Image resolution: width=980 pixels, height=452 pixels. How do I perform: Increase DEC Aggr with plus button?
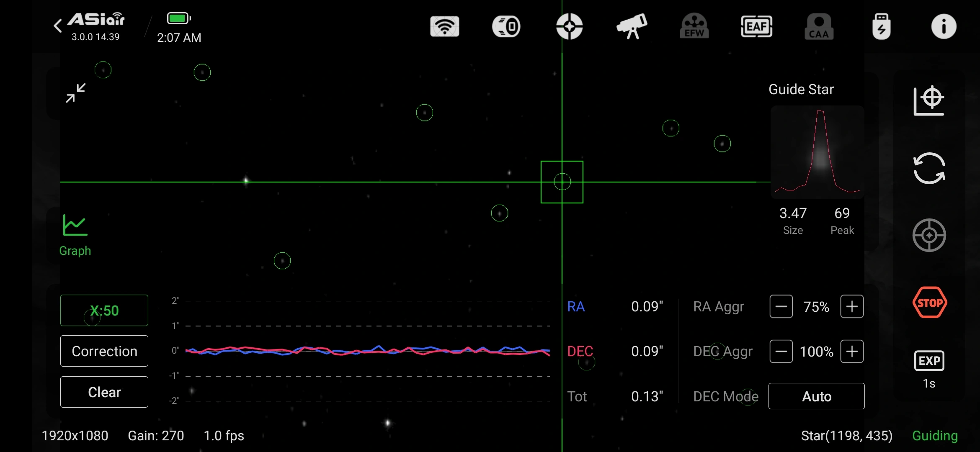click(852, 351)
